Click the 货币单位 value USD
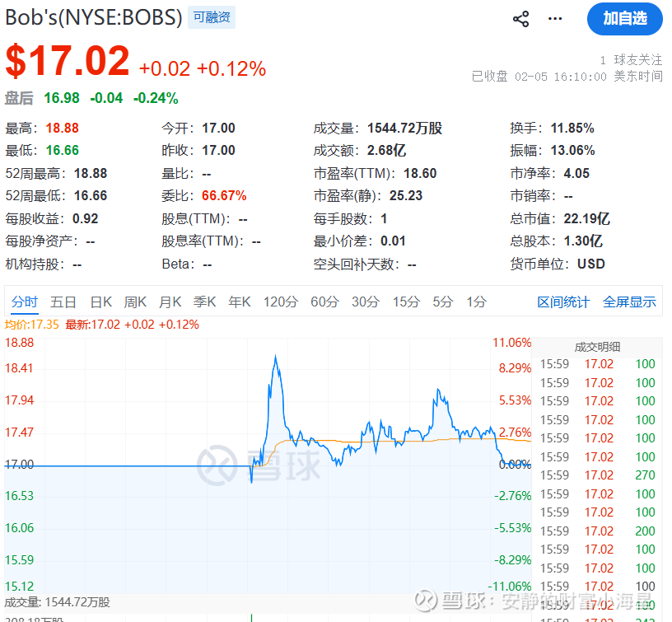This screenshot has height=622, width=672. [591, 264]
